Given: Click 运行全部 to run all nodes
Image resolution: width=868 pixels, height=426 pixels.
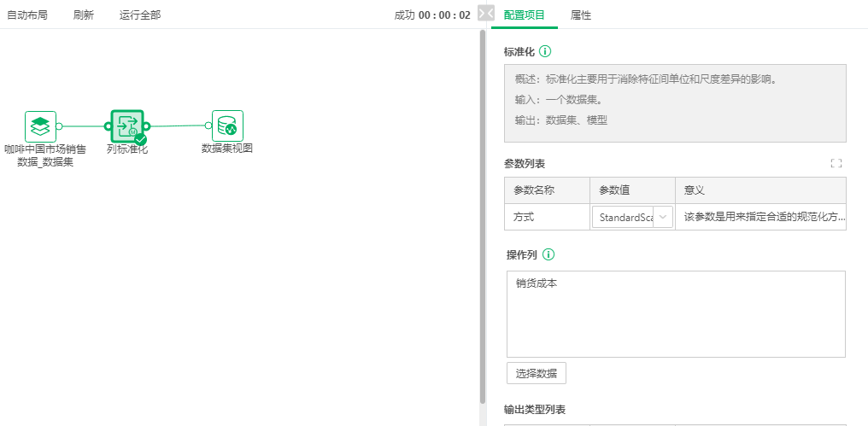Looking at the screenshot, I should point(139,15).
